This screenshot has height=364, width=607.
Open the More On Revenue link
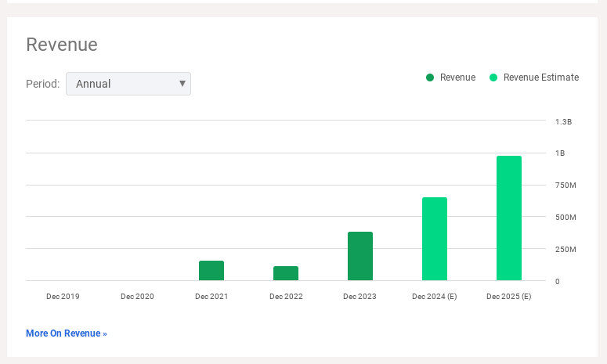[67, 333]
